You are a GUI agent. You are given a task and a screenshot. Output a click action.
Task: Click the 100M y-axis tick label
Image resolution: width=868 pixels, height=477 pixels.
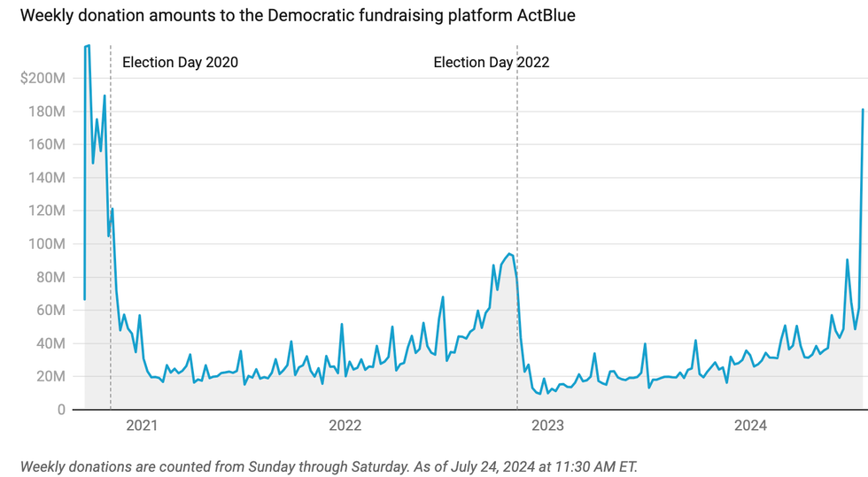(x=46, y=244)
